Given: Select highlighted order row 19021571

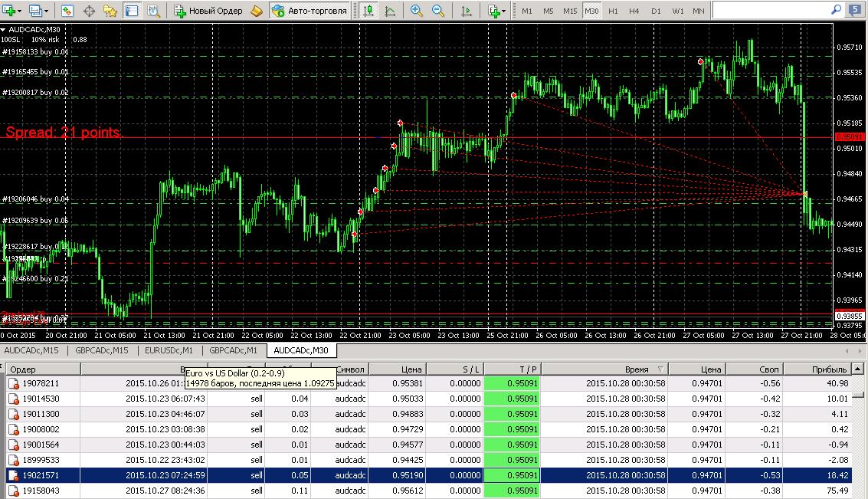Looking at the screenshot, I should 429,475.
